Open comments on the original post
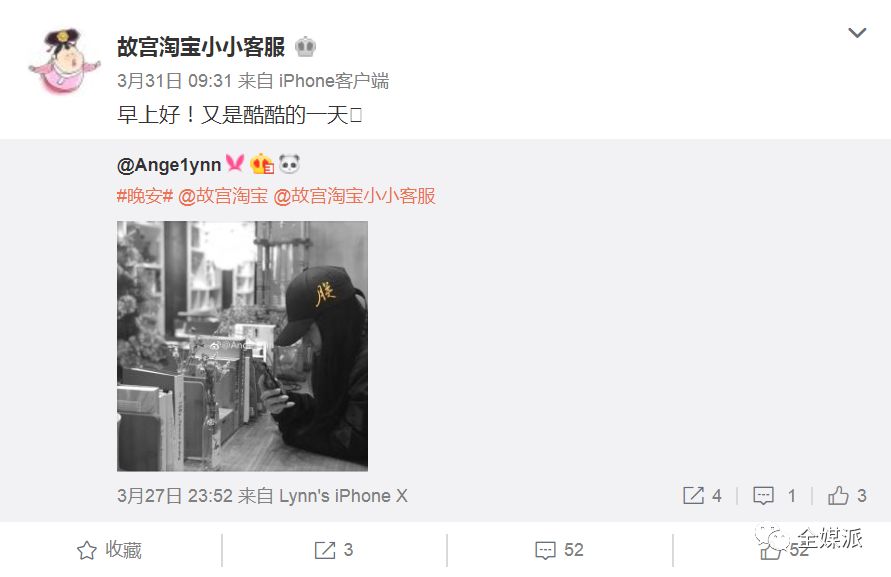The width and height of the screenshot is (891, 577). point(774,496)
